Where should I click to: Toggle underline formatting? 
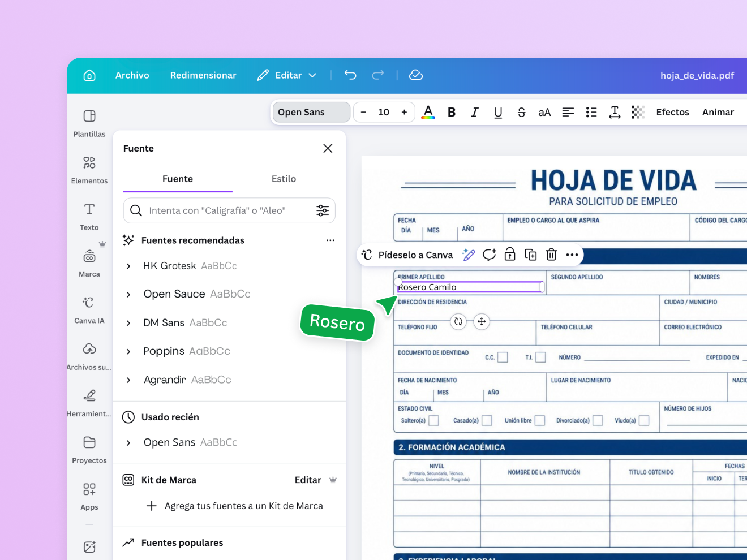click(x=498, y=112)
